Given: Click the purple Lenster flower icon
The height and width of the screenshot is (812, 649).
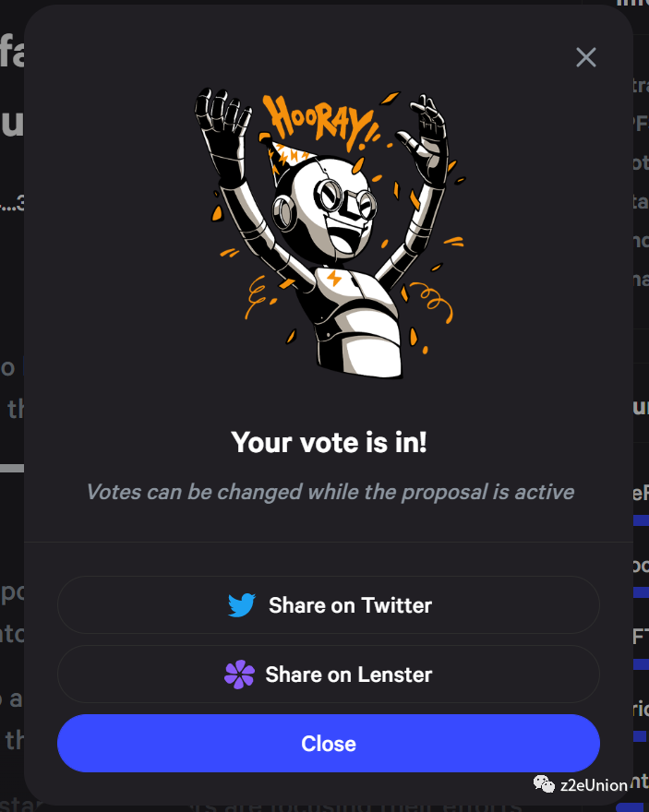Looking at the screenshot, I should tap(239, 675).
